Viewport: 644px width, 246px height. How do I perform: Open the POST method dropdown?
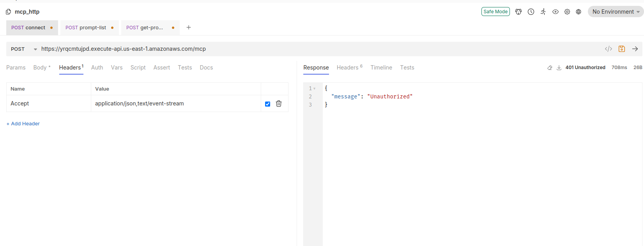tap(24, 49)
